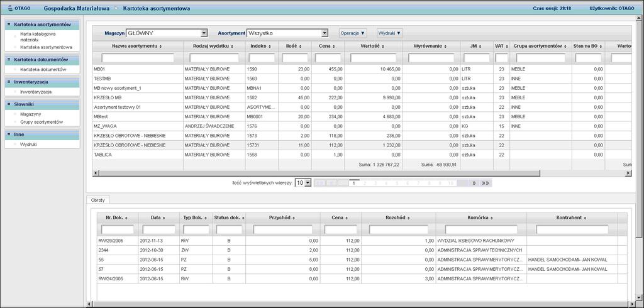
Task: Sort by Komórka column header
Action: [481, 217]
